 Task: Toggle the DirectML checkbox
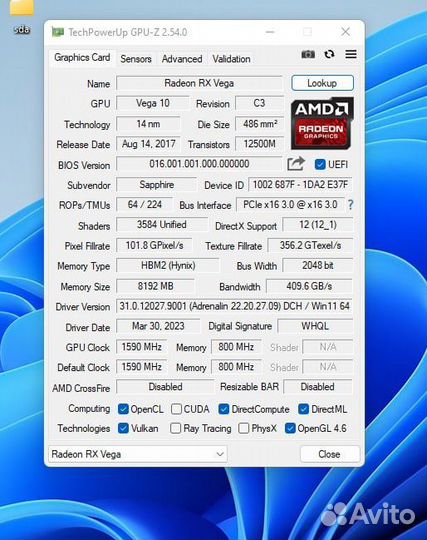[x=303, y=409]
